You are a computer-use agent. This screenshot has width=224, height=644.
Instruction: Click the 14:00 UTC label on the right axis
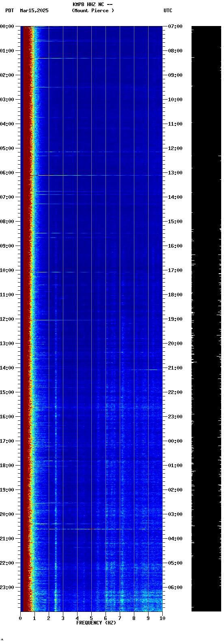click(175, 197)
